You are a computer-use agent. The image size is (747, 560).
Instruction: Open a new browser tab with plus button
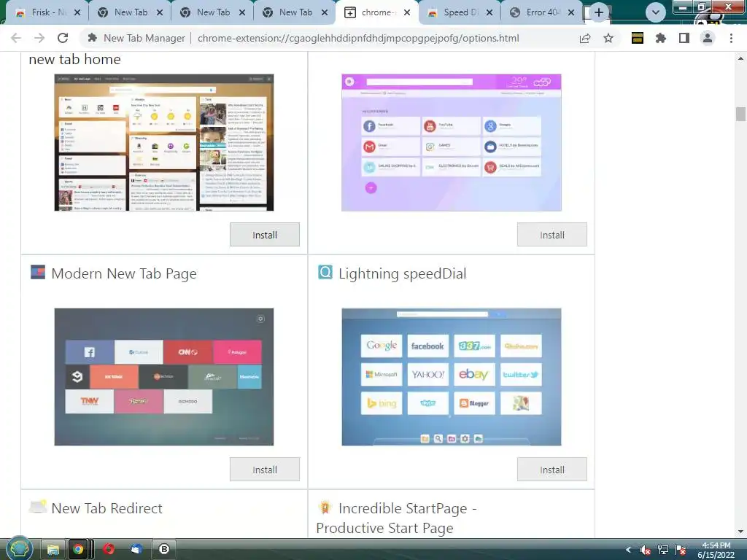(599, 12)
